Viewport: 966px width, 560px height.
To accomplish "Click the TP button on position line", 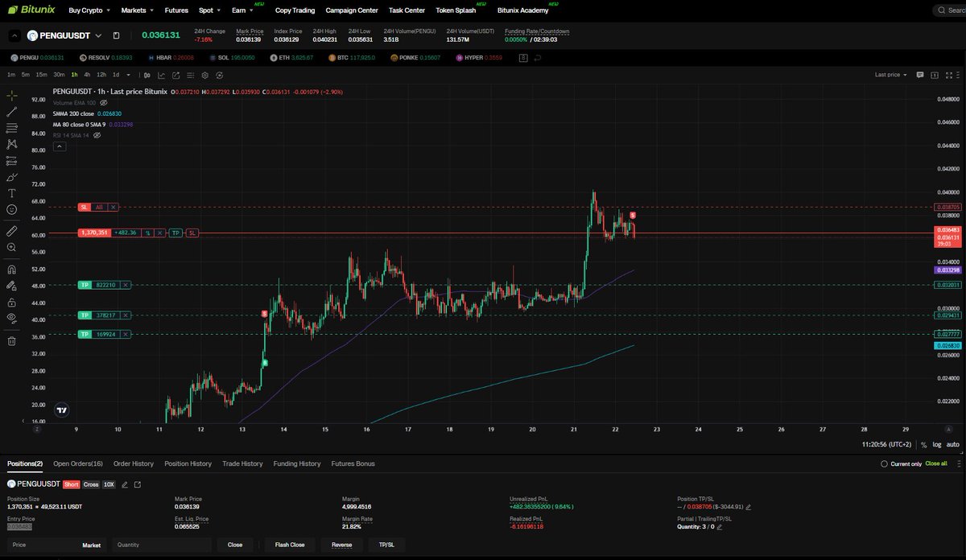I will point(175,233).
